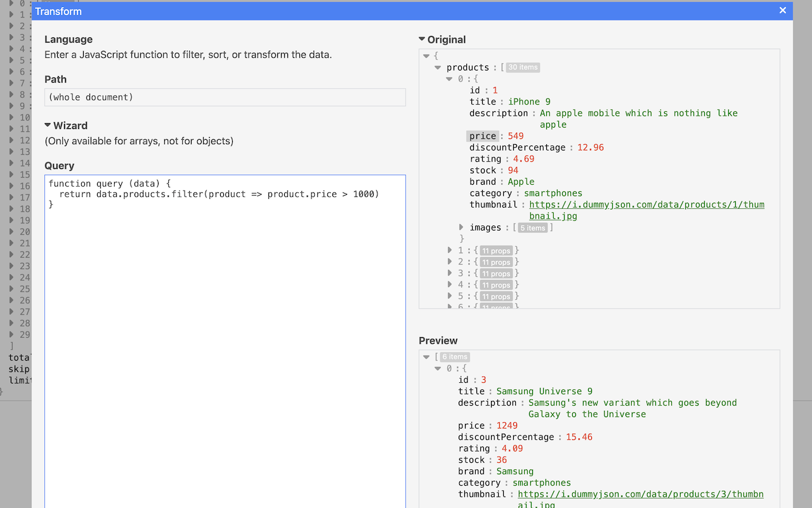Open products/1 thumbnail link in Original
The image size is (812, 508).
pyautogui.click(x=646, y=210)
